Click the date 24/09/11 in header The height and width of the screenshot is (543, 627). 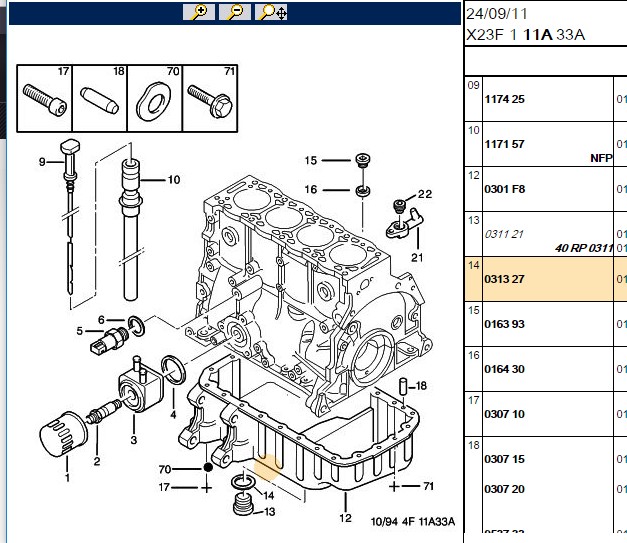497,14
